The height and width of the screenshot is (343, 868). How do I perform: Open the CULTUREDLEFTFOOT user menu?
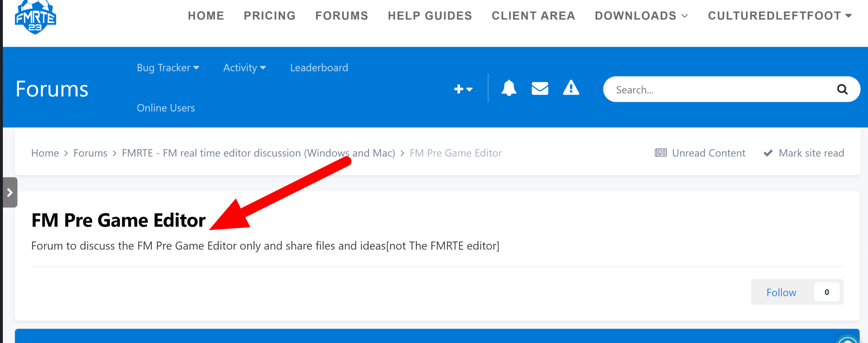780,16
